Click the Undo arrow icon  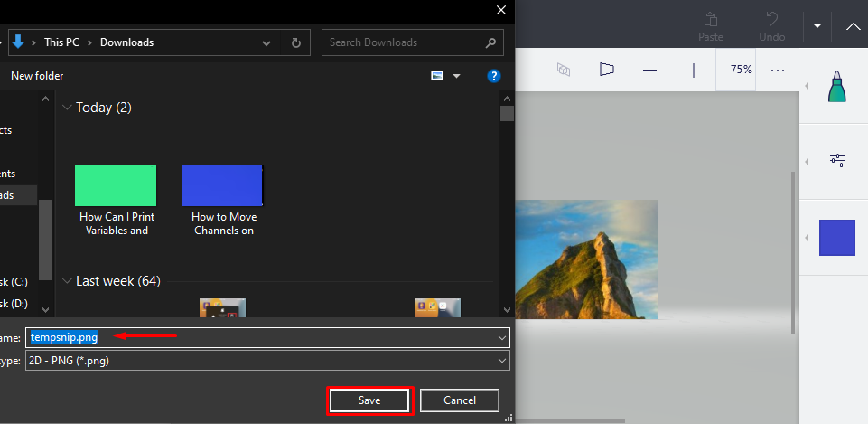tap(771, 20)
